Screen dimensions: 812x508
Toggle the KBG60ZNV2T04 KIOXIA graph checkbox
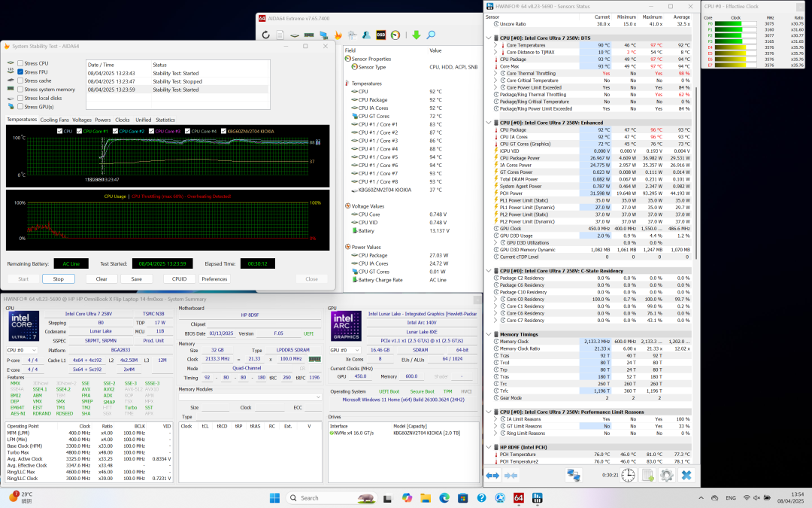click(223, 131)
